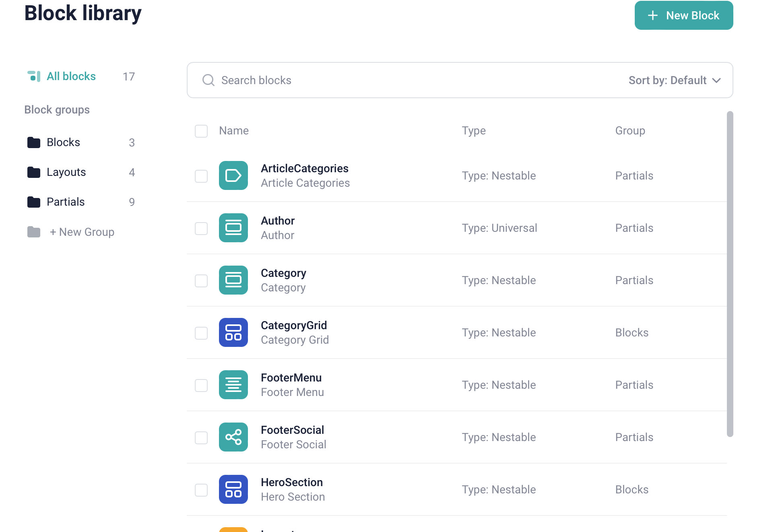Open the Partials block group

66,202
